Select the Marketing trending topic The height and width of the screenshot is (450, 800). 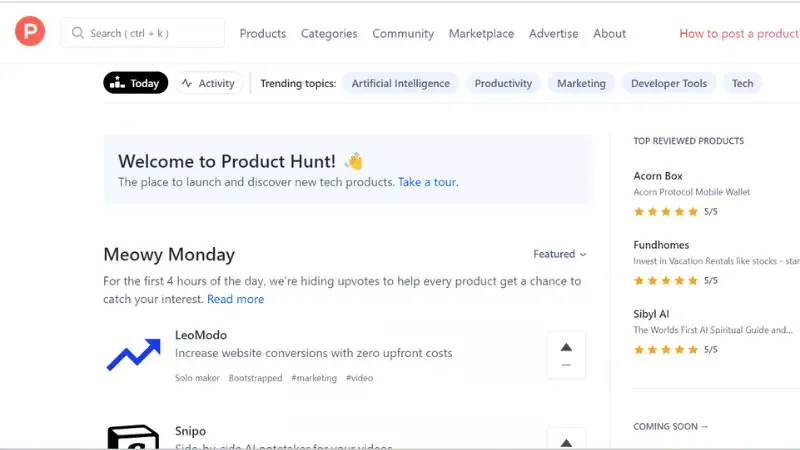click(x=581, y=83)
